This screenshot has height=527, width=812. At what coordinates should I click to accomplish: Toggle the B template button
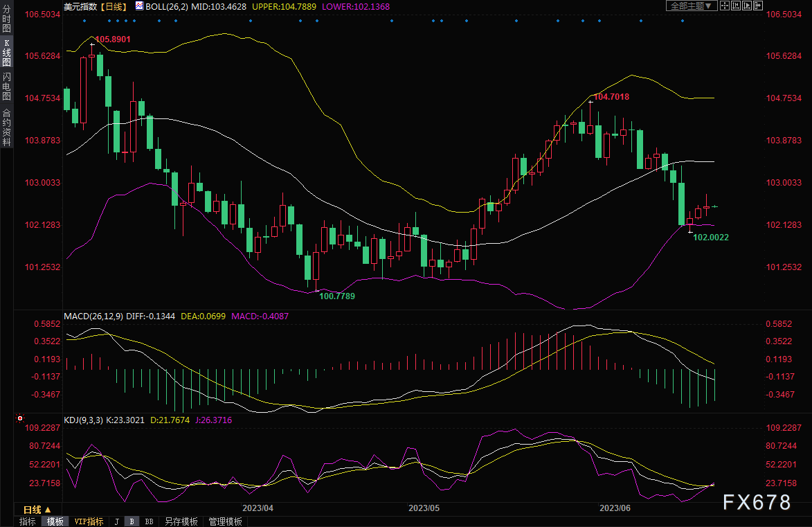pos(132,521)
